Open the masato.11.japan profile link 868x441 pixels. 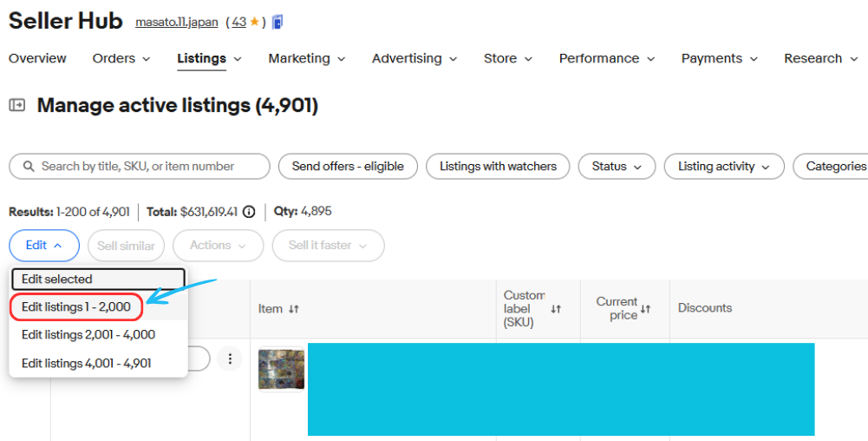pyautogui.click(x=177, y=23)
